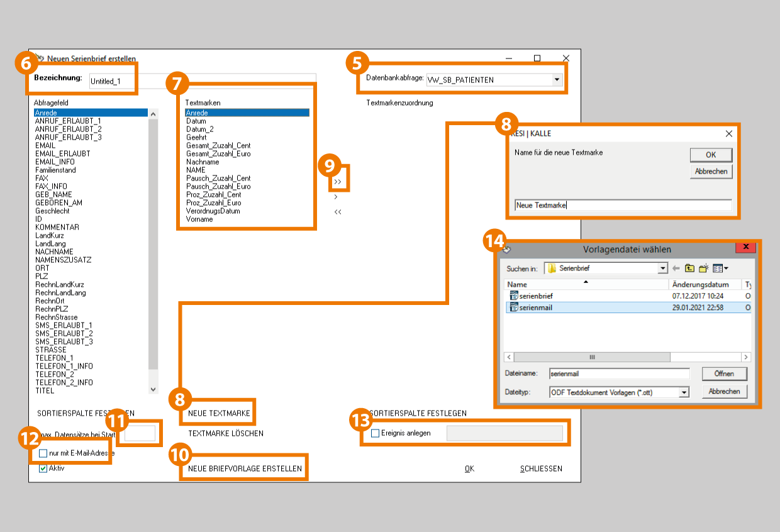Click the serienbrief file icon
The width and height of the screenshot is (780, 532).
click(514, 296)
